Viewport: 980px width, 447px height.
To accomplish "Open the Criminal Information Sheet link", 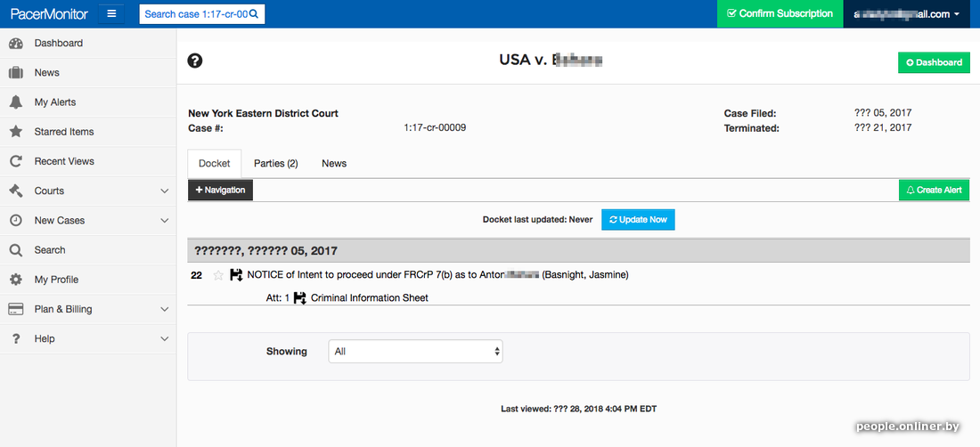I will 370,297.
